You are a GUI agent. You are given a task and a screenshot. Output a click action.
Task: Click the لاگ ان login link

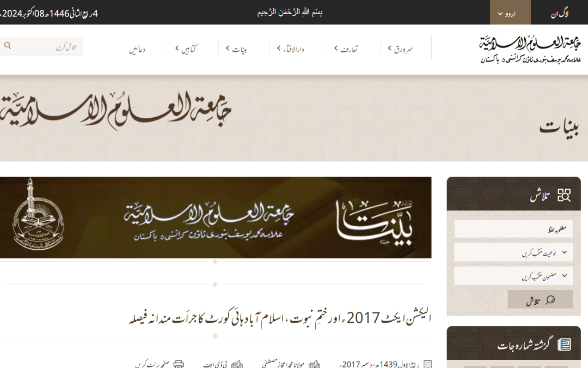(560, 14)
